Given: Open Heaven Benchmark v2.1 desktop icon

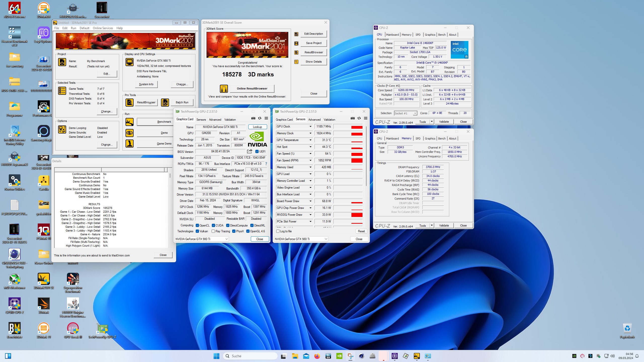Looking at the screenshot, I should (x=14, y=36).
